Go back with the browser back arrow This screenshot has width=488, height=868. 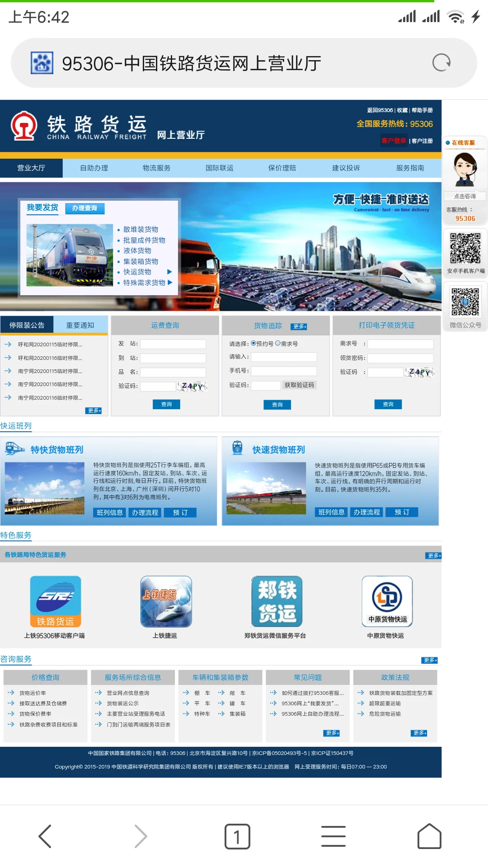click(x=45, y=836)
